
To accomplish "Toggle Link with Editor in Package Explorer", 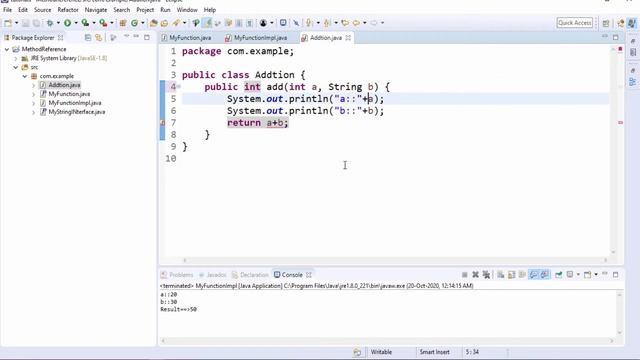I will 98,38.
